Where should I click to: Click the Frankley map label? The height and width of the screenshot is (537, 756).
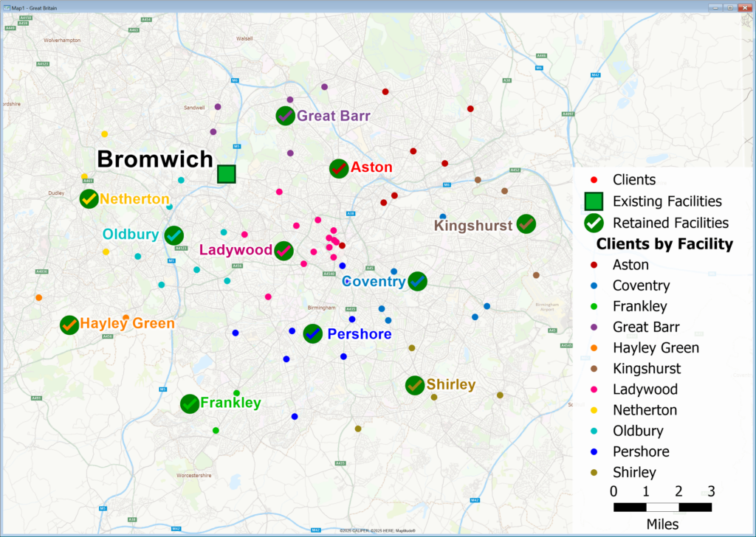230,403
